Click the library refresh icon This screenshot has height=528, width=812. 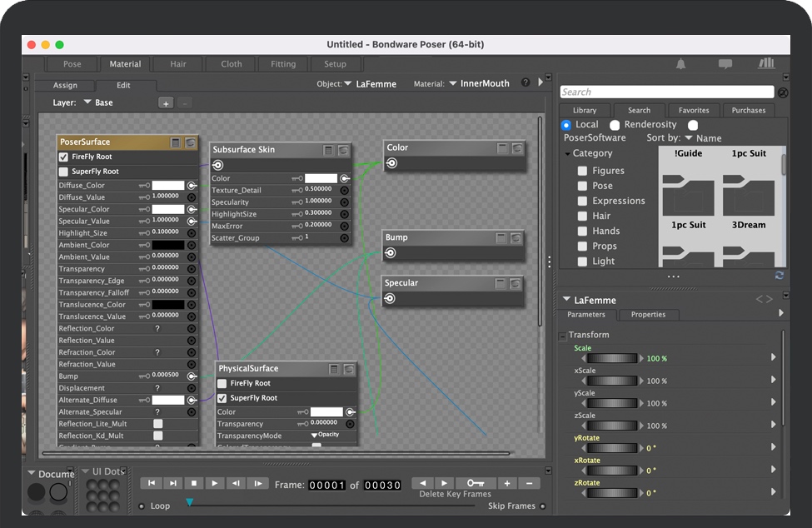click(779, 276)
